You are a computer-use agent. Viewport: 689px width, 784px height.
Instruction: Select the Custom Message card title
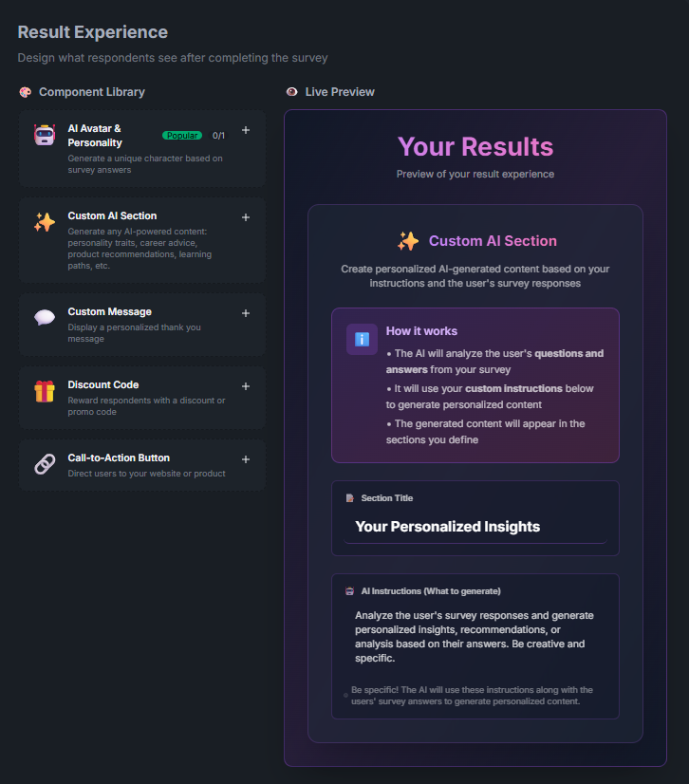click(109, 311)
